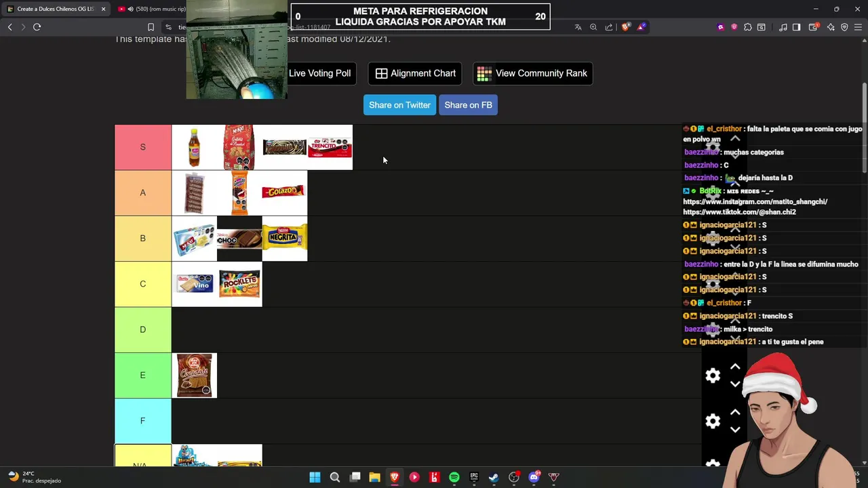Move tier E row up
Image resolution: width=868 pixels, height=488 pixels.
coord(735,367)
